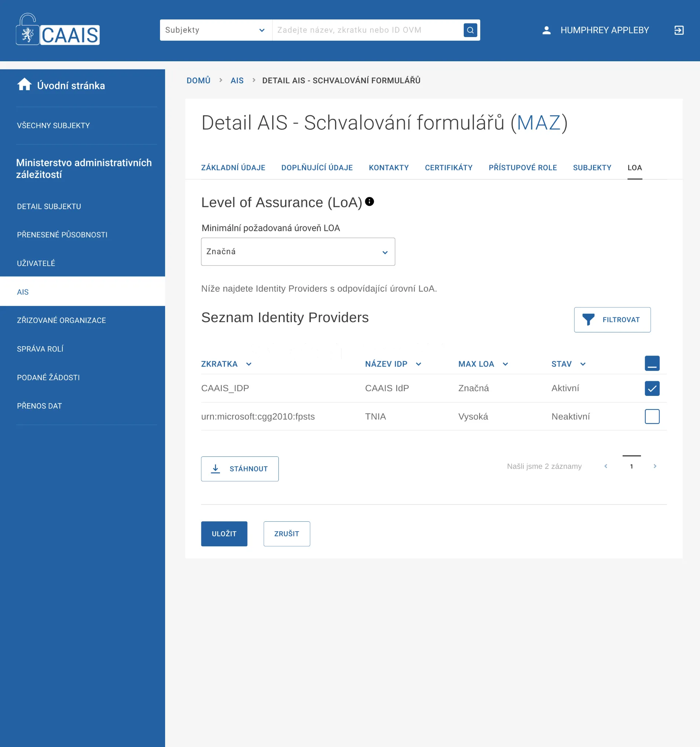Check the TNIA row checkbox
The image size is (700, 747).
(x=652, y=416)
